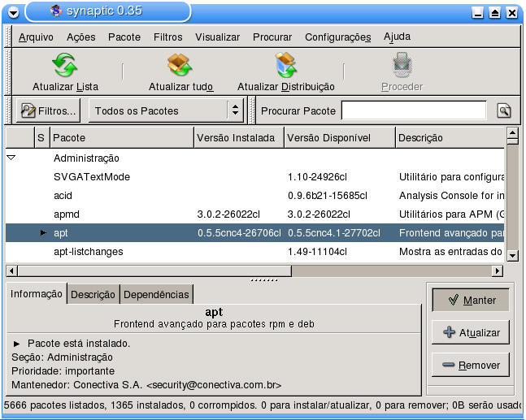Sort by the Pacote column header

click(x=122, y=138)
